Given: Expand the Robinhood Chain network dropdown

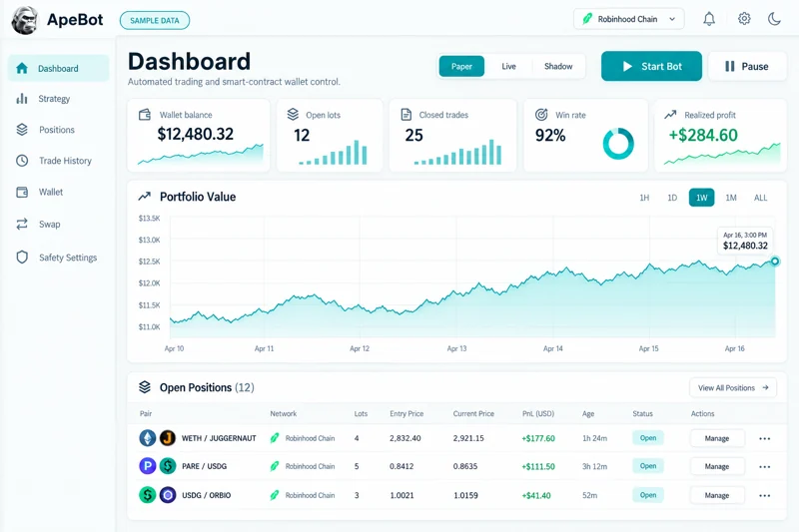Looking at the screenshot, I should (x=629, y=19).
